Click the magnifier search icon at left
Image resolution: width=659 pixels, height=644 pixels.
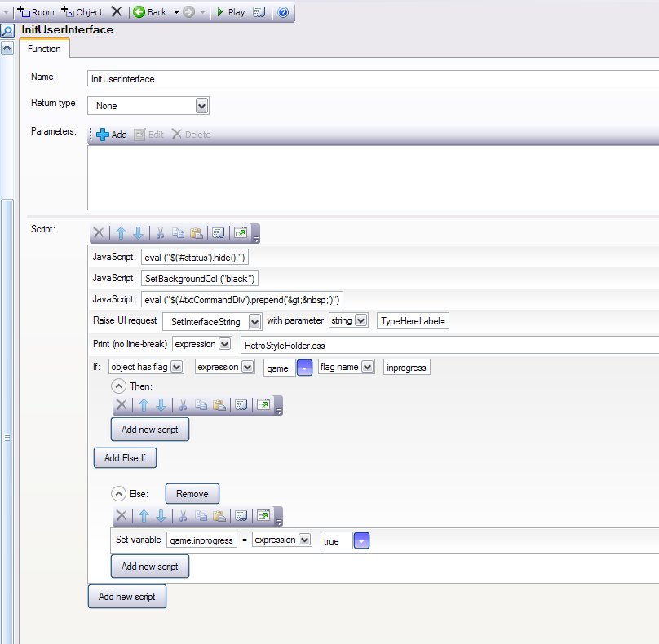tap(7, 31)
